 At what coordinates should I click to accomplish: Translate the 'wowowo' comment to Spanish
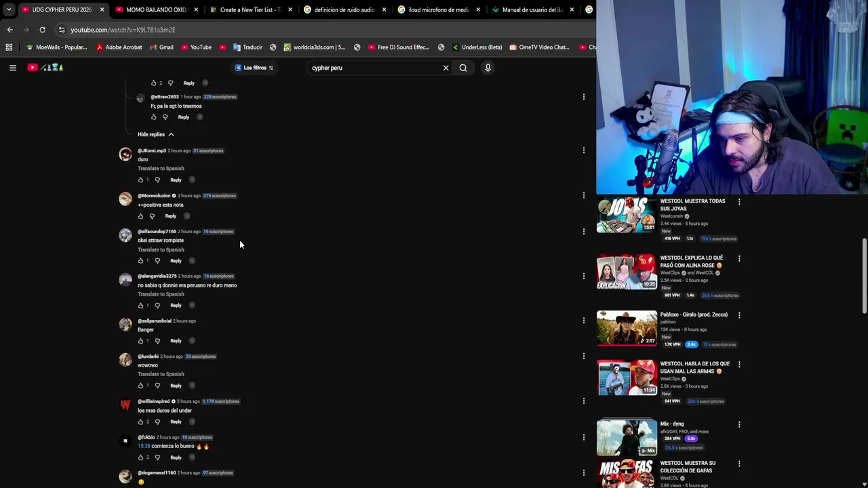point(161,374)
